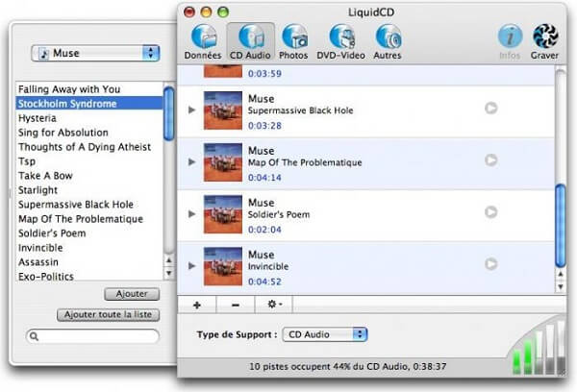This screenshot has width=577, height=392.
Task: Switch to DVD-Video mode
Action: [x=343, y=41]
